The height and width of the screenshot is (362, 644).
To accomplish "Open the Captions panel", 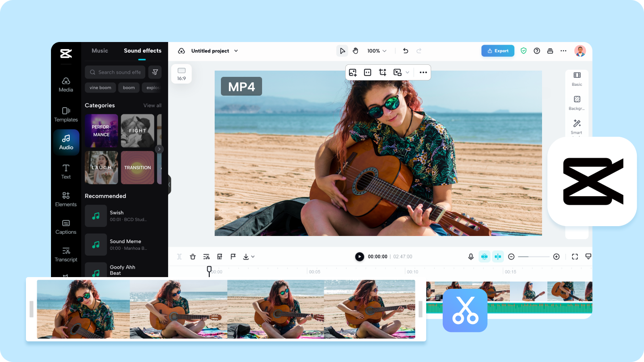I will pos(66,227).
